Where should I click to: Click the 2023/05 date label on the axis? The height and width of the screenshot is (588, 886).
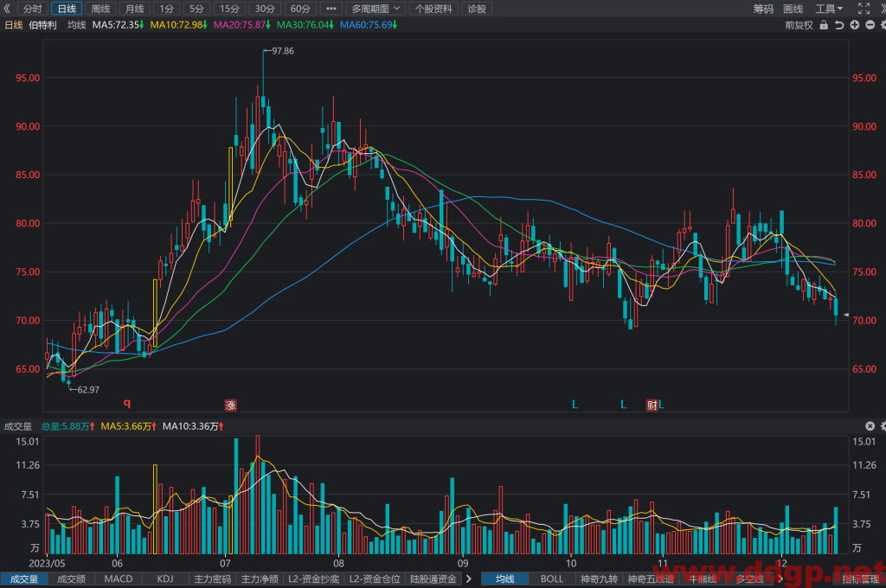[x=47, y=563]
